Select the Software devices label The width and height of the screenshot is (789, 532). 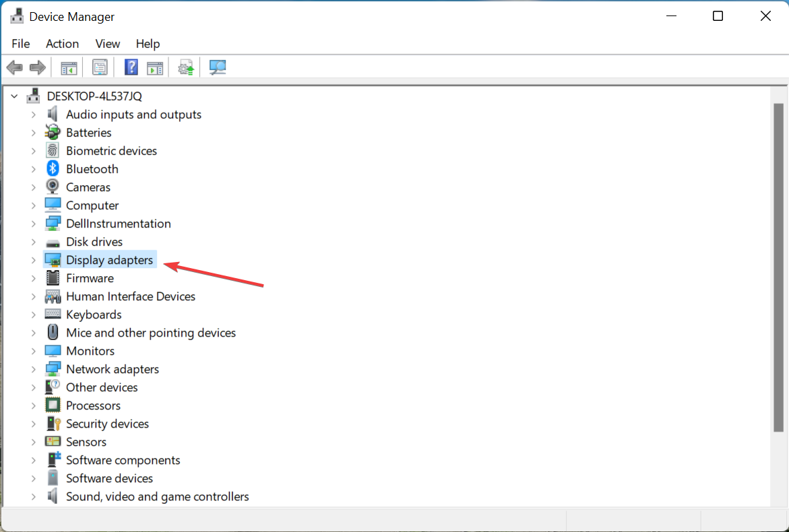point(109,477)
